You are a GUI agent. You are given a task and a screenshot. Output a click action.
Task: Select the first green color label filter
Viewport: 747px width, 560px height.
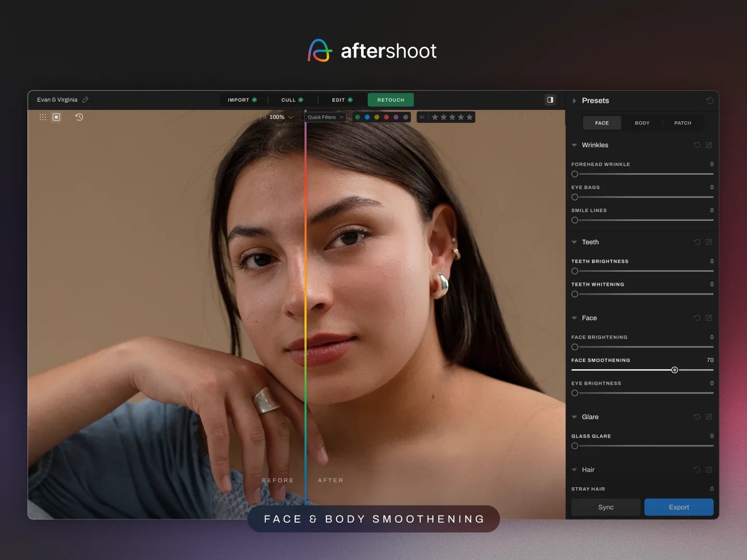(357, 117)
